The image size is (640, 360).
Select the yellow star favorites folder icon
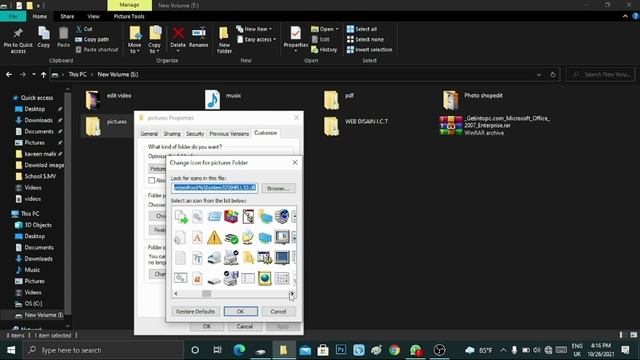click(248, 258)
